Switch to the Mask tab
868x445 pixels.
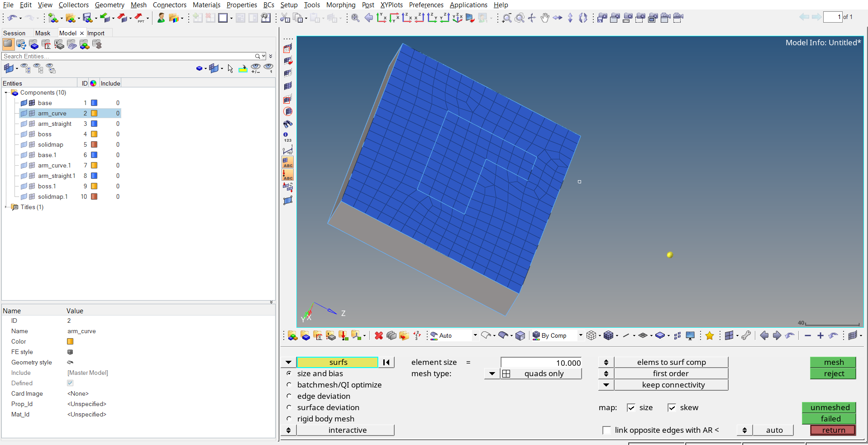[x=43, y=33]
